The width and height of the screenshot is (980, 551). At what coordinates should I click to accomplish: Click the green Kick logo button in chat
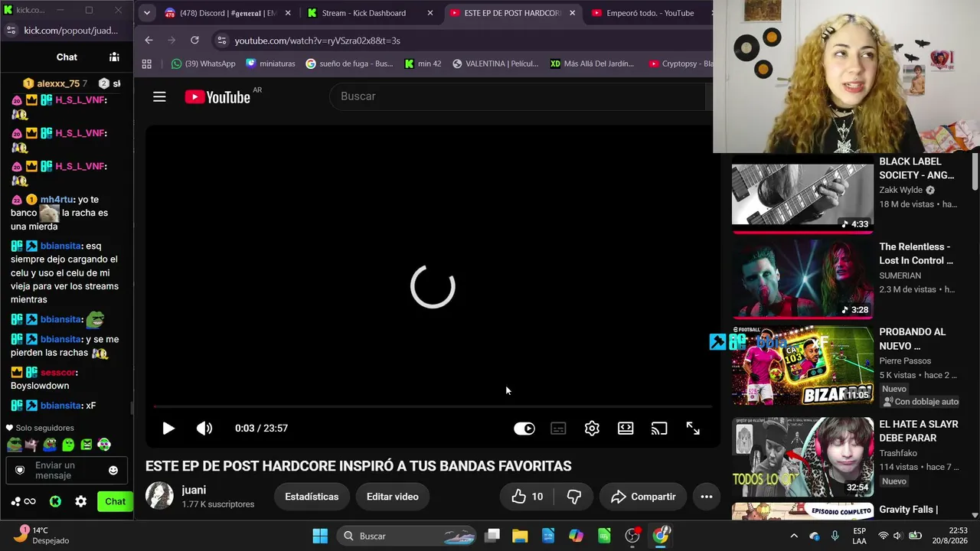55,502
